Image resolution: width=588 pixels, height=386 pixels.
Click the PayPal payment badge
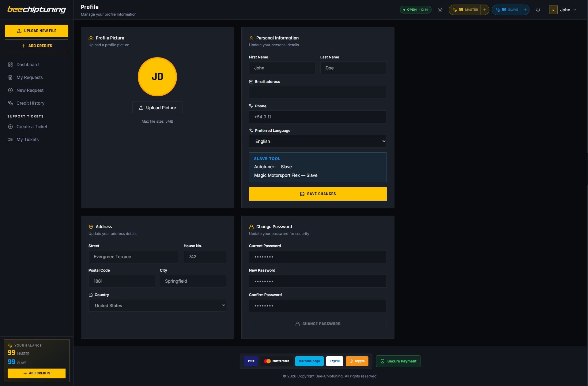click(x=334, y=361)
